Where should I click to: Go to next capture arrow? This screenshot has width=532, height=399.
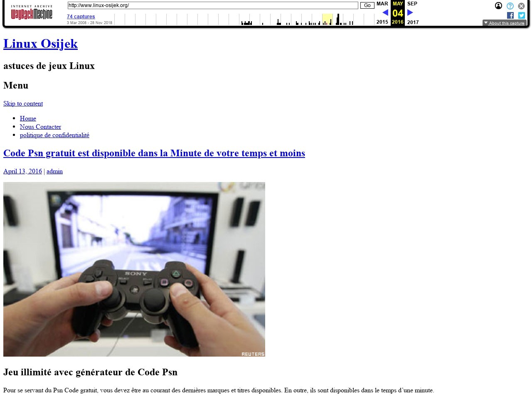(x=410, y=12)
